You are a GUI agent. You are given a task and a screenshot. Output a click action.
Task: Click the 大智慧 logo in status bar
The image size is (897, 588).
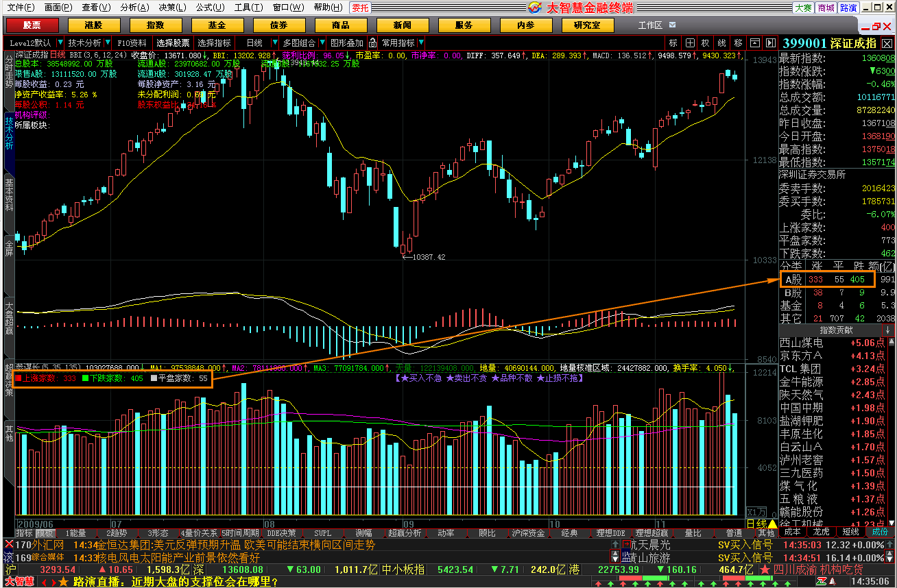20,582
